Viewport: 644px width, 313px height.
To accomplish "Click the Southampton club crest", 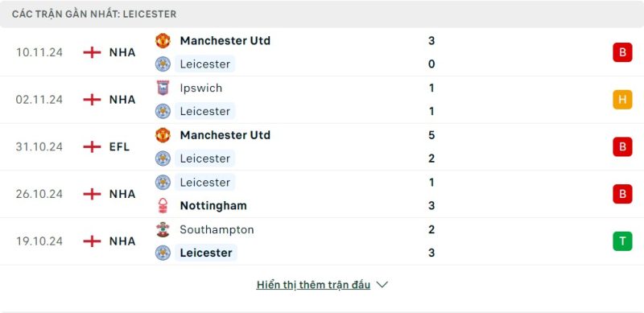I will tap(163, 229).
